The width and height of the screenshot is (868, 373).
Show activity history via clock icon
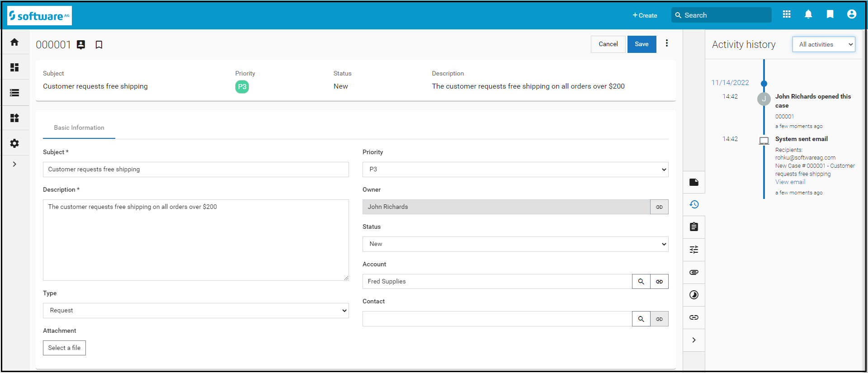click(694, 204)
